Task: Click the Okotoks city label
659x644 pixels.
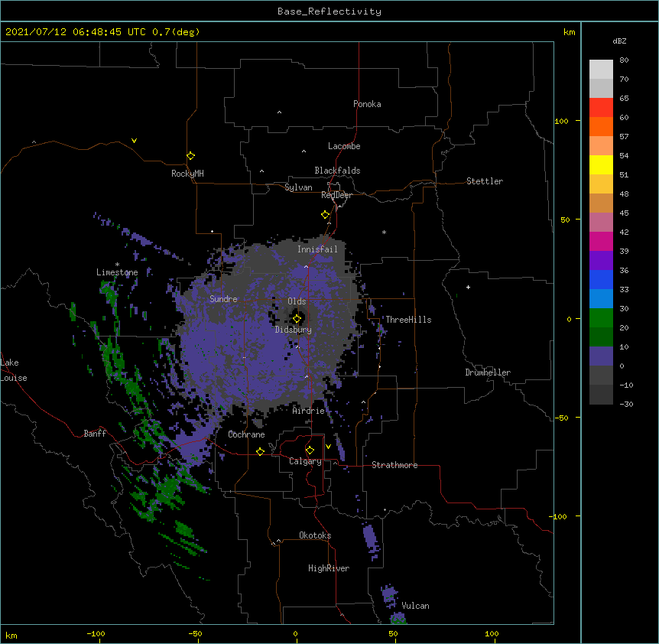Action: click(x=315, y=535)
